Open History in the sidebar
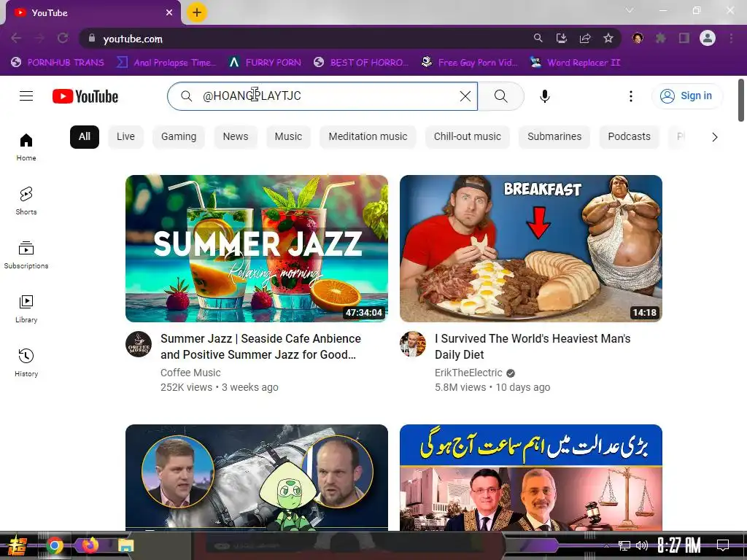 (x=26, y=363)
